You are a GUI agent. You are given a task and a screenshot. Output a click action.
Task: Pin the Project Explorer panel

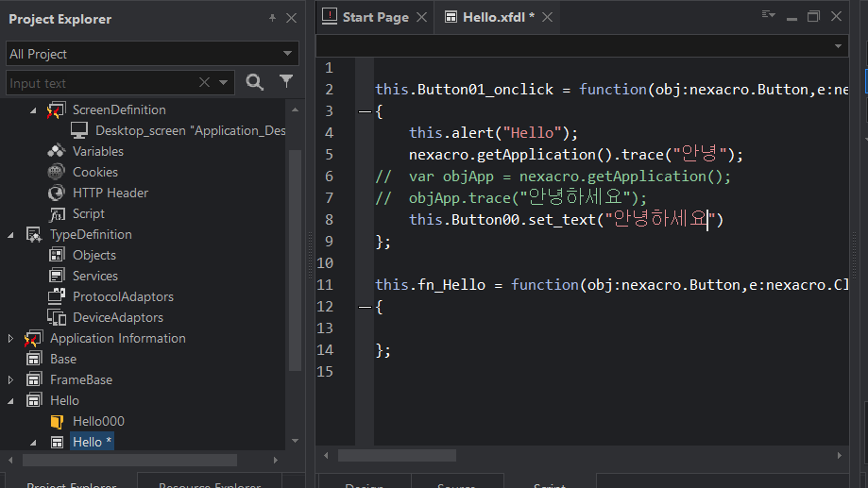point(272,18)
